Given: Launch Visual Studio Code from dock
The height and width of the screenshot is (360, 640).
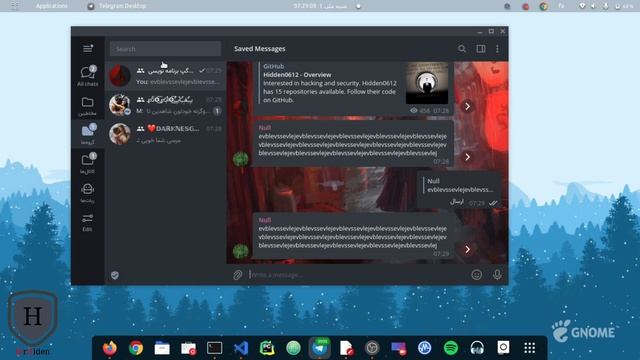Looking at the screenshot, I should [241, 348].
